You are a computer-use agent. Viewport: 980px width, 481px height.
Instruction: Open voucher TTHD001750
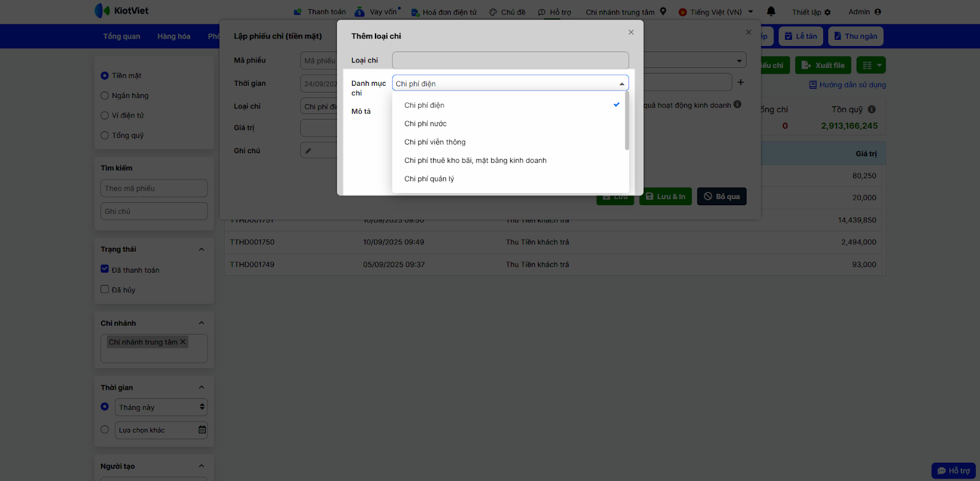(x=252, y=242)
